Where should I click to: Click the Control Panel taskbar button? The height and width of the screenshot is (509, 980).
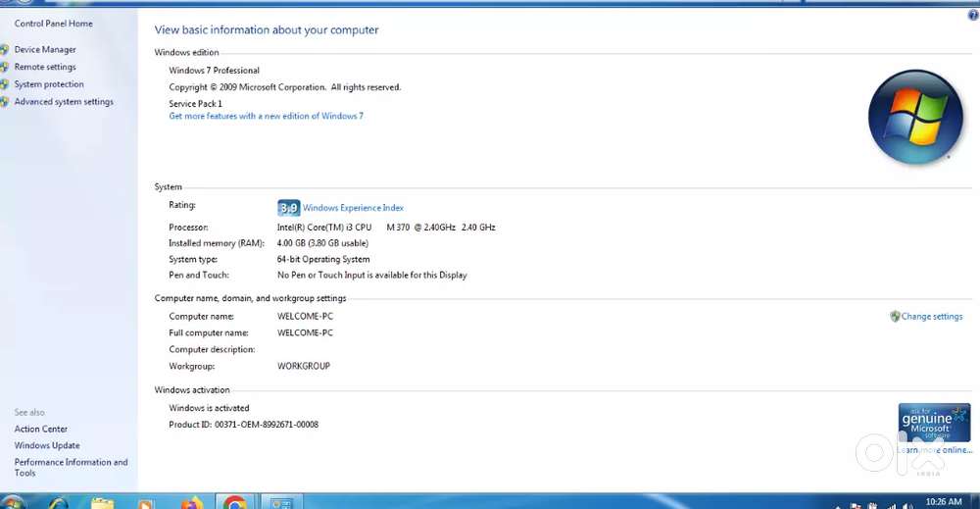(x=282, y=503)
